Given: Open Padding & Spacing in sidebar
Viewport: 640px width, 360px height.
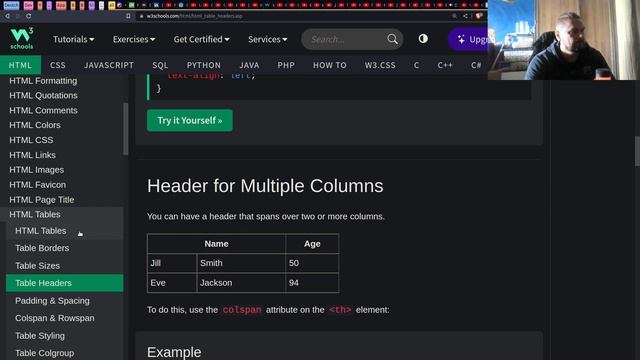Looking at the screenshot, I should point(52,301).
